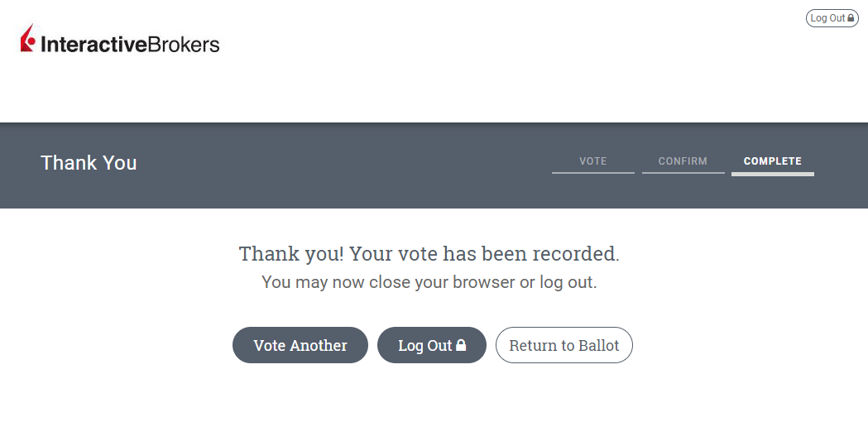Click the Vote Another button
The width and height of the screenshot is (868, 422).
coord(300,345)
